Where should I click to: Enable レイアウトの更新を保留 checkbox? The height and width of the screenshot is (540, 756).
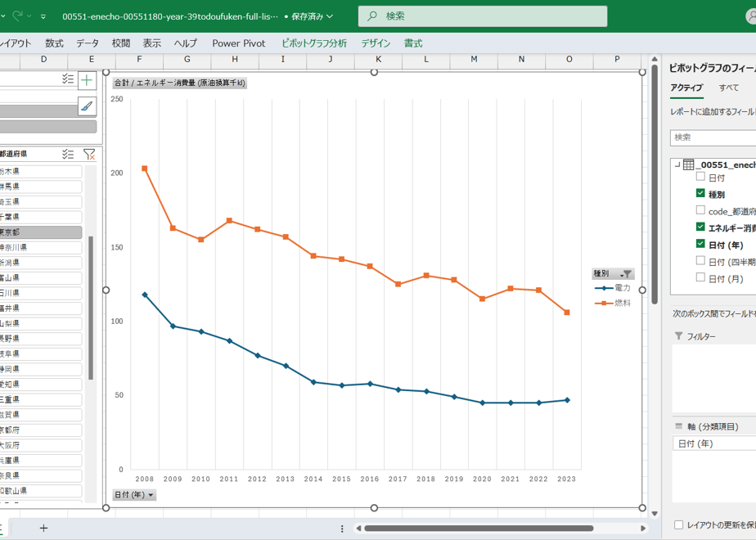click(679, 524)
